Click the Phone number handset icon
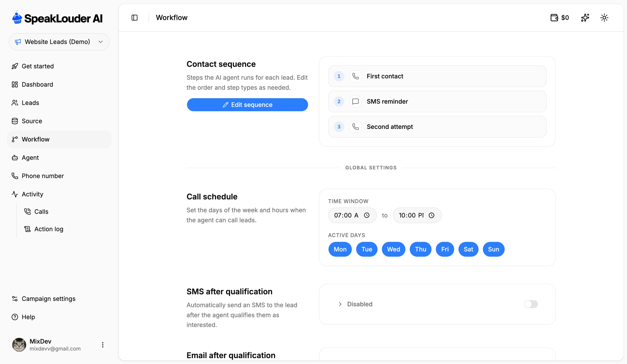The image size is (627, 364). pyautogui.click(x=15, y=176)
